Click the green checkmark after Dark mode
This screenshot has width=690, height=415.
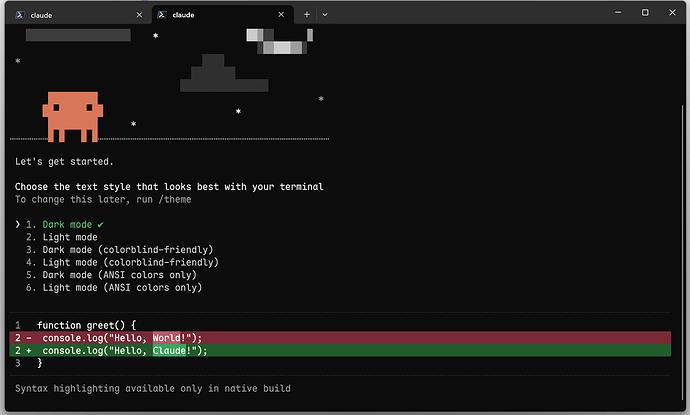pos(100,225)
